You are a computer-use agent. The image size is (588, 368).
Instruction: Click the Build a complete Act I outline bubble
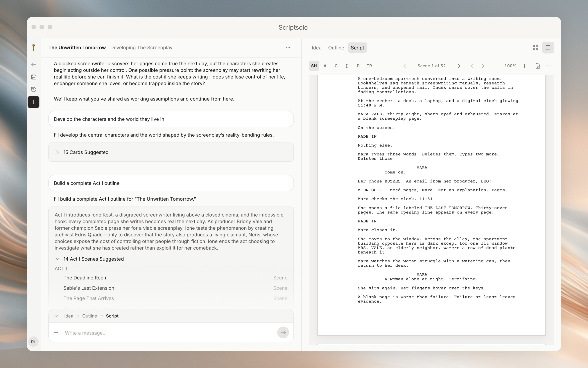(x=171, y=183)
